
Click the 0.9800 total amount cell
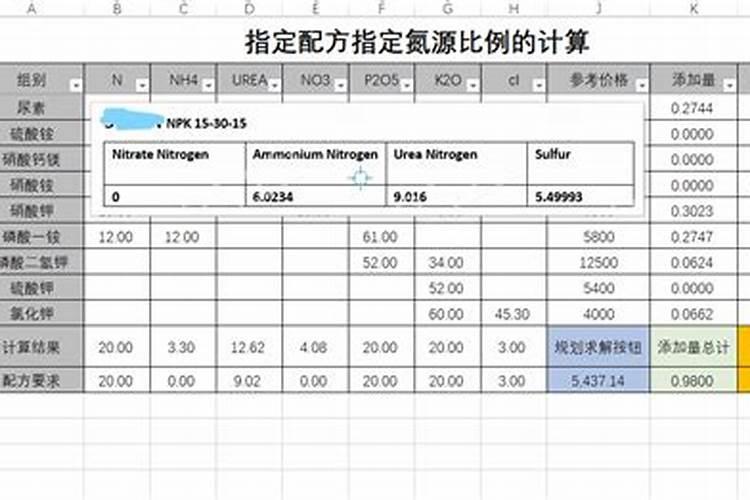point(692,381)
